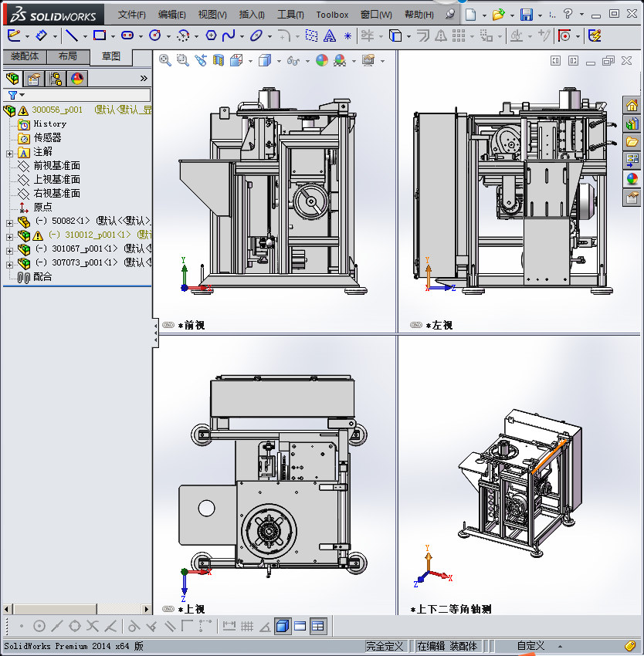Select the 前视基准面 plane item
This screenshot has height=656, width=644.
coord(56,166)
